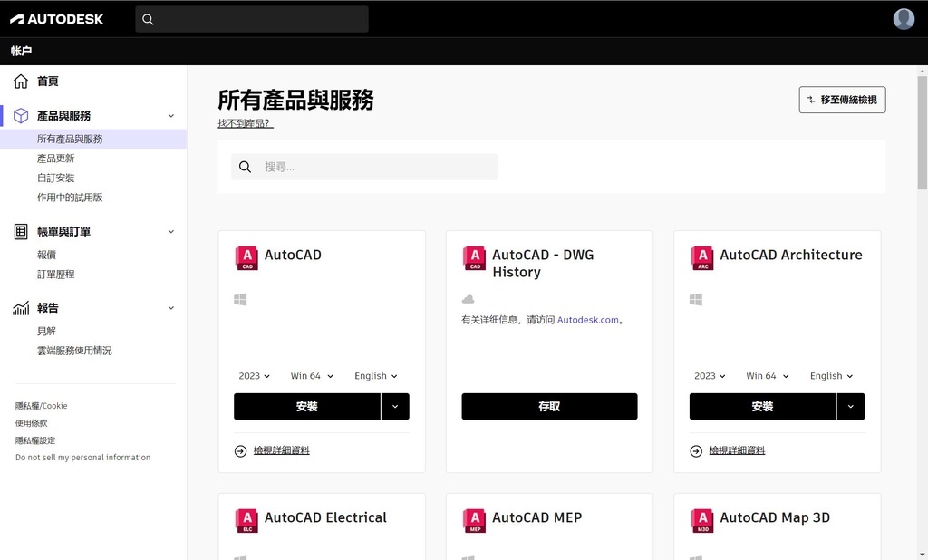This screenshot has width=928, height=560.
Task: Click 存取 button for DWG History
Action: 550,407
